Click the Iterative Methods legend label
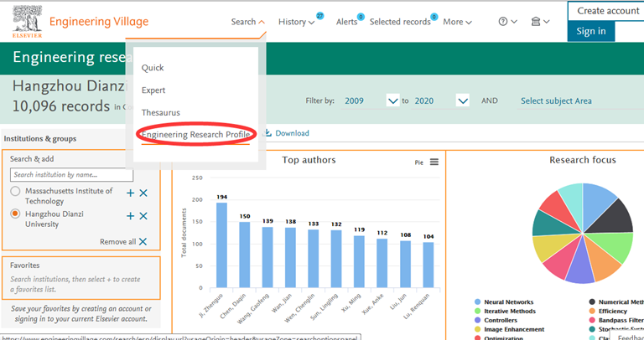This screenshot has height=340, width=644. (510, 312)
